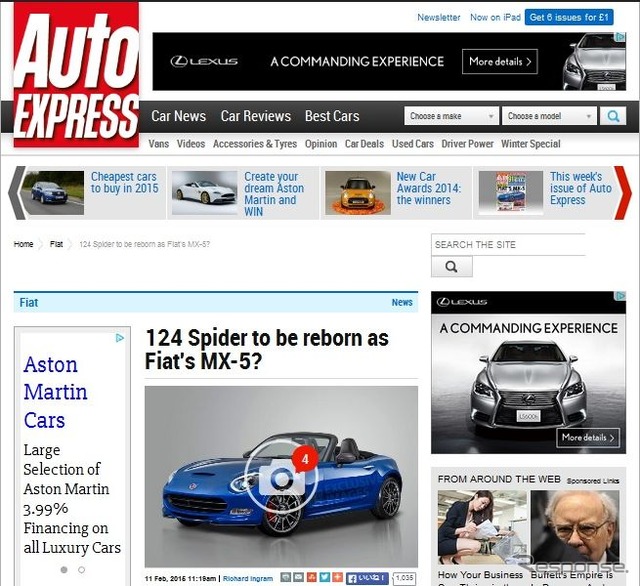Click Aston Martin Cars ad title
Viewport: 640px width, 586px height.
pyautogui.click(x=56, y=392)
